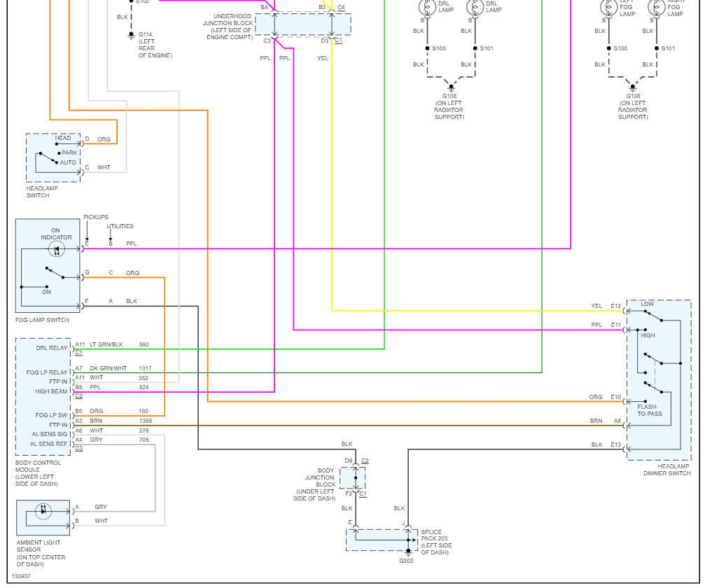This screenshot has height=588, width=712.
Task: Click the ON indicator LED symbol
Action: coord(56,249)
